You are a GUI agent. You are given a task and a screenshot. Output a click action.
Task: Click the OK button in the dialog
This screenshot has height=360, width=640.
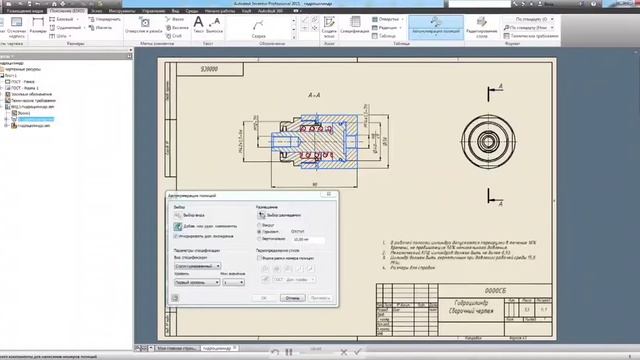tap(264, 298)
